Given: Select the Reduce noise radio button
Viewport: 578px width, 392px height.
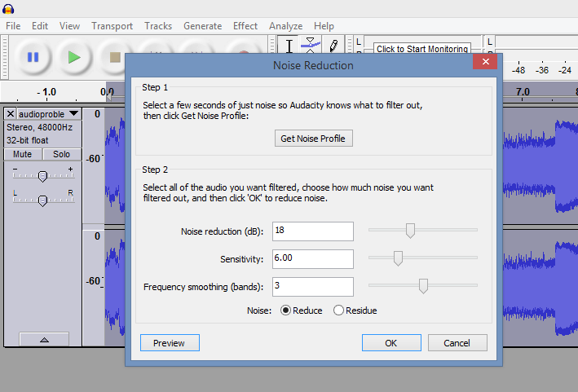Looking at the screenshot, I should pos(285,311).
